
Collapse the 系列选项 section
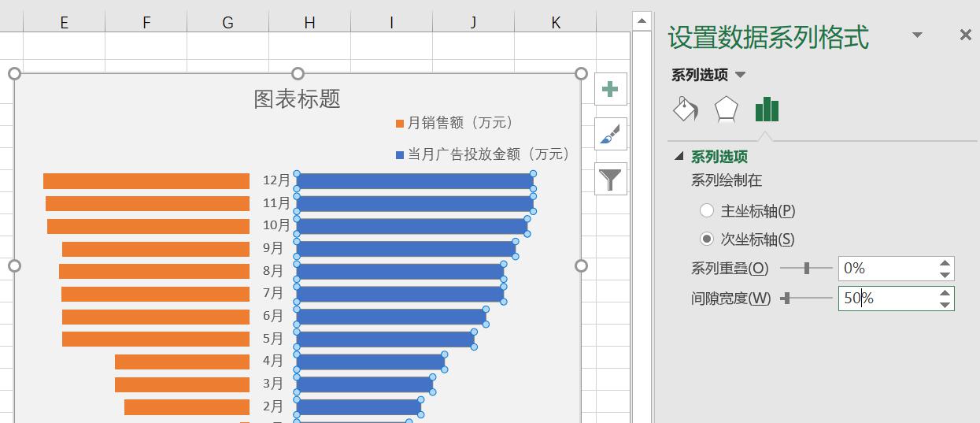(679, 157)
